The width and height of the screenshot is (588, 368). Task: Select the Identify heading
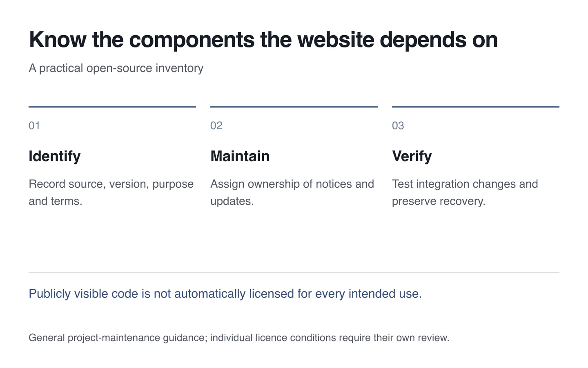[55, 156]
